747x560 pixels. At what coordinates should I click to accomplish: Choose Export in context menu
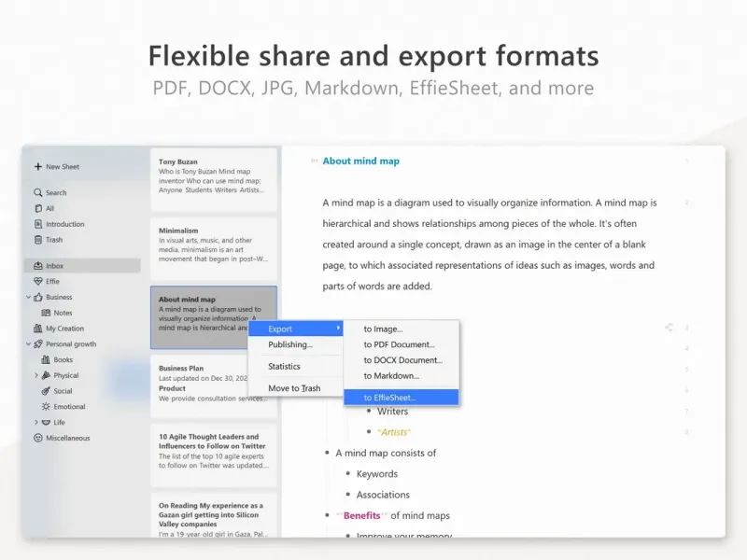295,329
